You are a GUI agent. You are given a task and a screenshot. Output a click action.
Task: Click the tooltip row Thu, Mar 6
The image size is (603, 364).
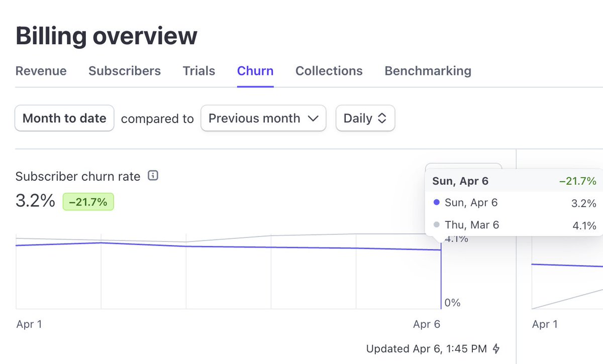click(x=514, y=225)
